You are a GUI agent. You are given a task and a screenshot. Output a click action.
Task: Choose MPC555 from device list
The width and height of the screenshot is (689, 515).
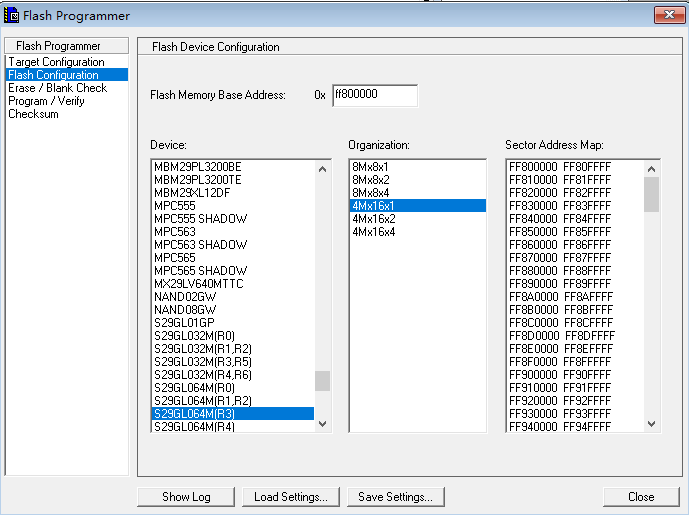tap(233, 206)
